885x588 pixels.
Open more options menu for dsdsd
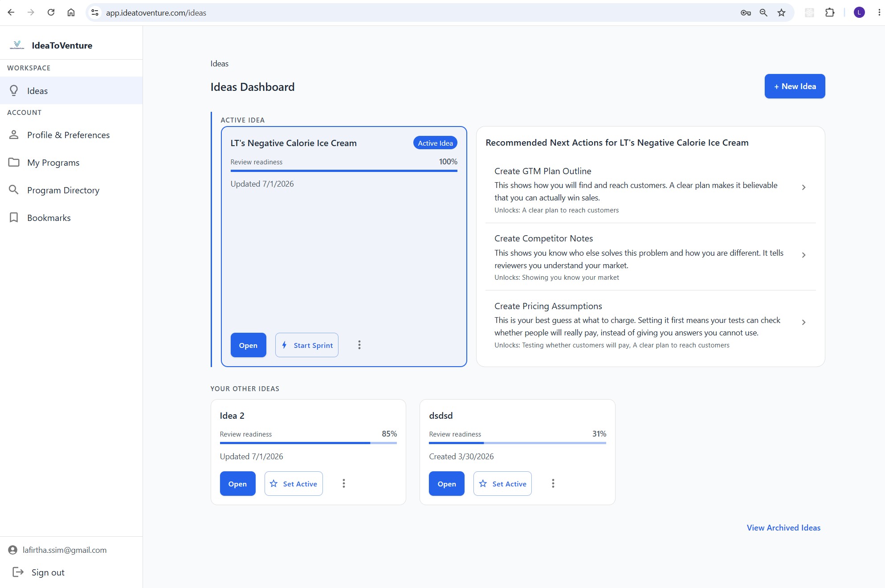click(553, 483)
